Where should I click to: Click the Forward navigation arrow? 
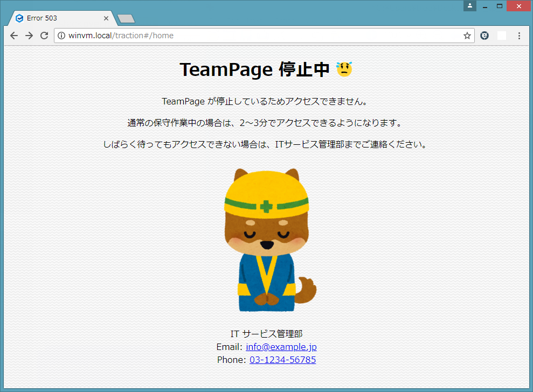29,36
